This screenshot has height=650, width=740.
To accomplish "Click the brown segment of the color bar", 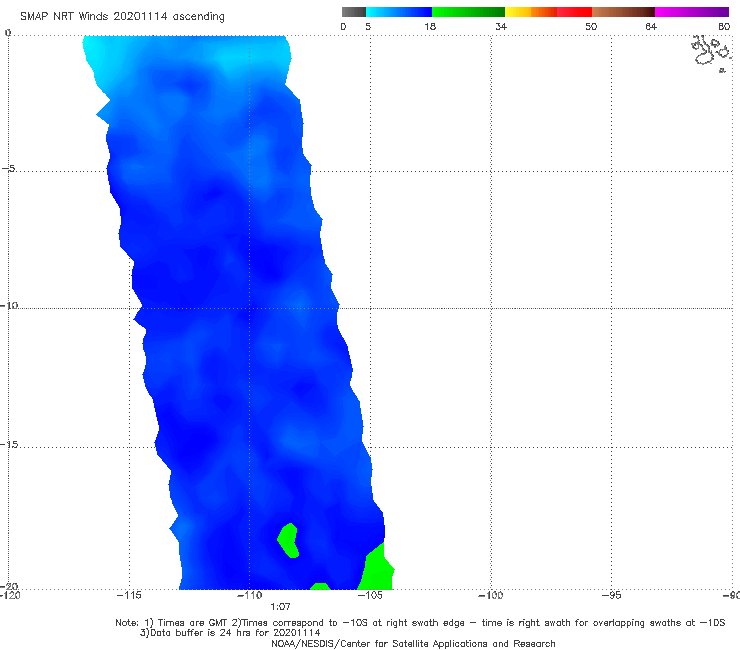I will [623, 12].
